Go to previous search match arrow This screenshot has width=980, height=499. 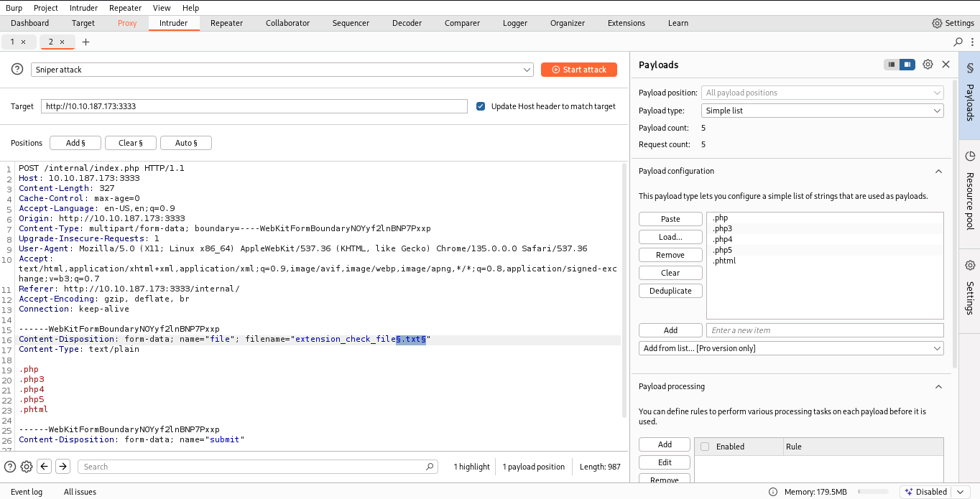click(x=45, y=467)
